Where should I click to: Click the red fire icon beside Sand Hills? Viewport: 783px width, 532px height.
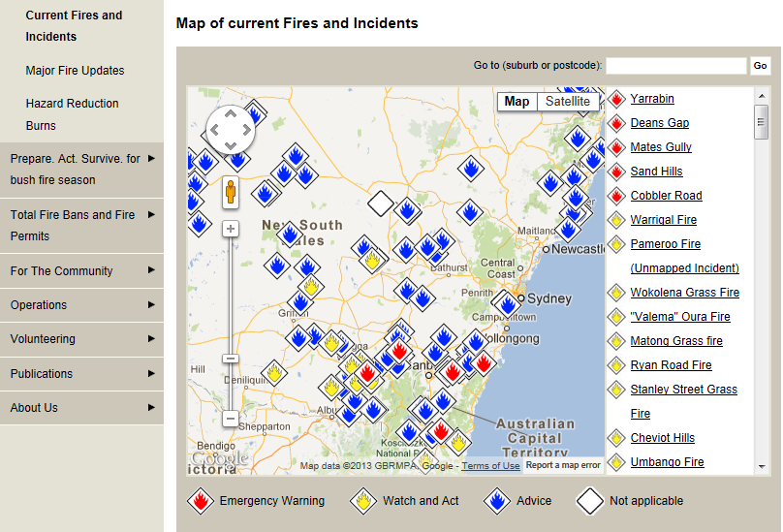point(616,172)
